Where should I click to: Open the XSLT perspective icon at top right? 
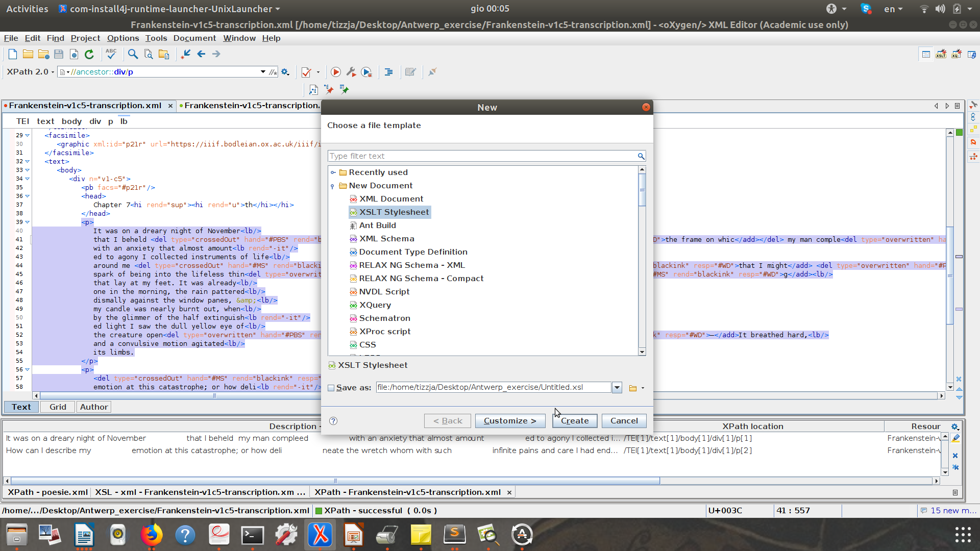click(941, 54)
